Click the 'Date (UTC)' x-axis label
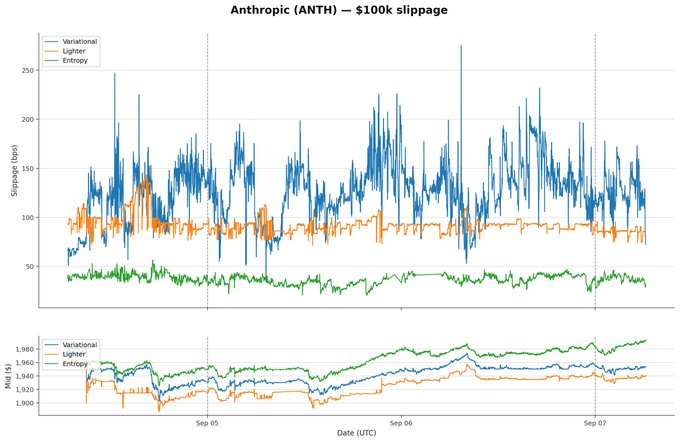 coord(356,433)
